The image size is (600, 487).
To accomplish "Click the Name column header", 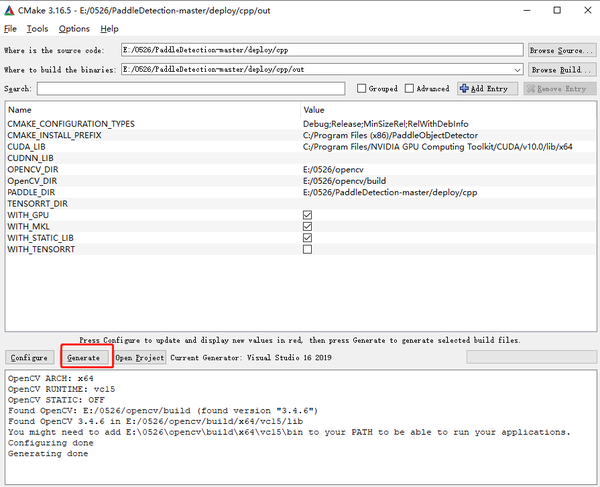I will pyautogui.click(x=20, y=110).
